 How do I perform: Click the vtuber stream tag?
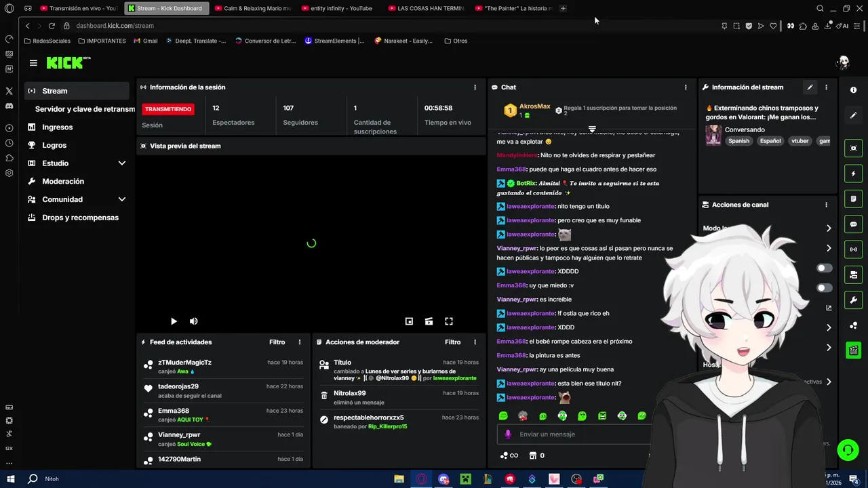(800, 141)
